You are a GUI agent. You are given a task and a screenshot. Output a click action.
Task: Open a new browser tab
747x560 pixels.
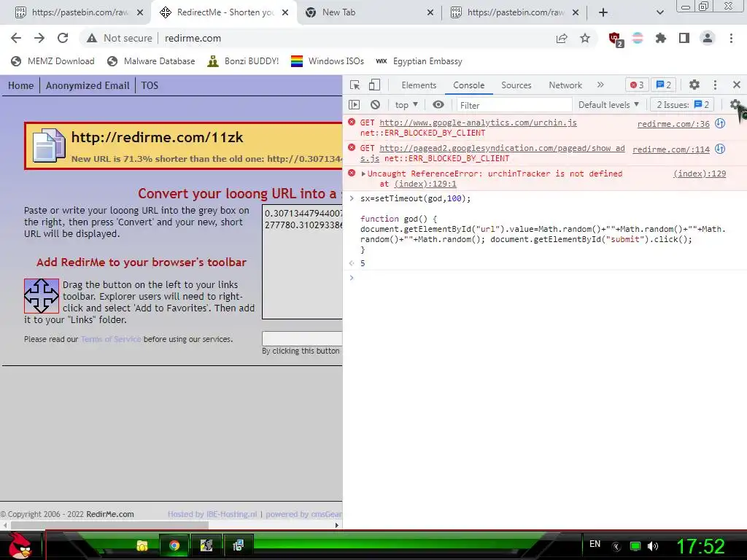[x=603, y=12]
